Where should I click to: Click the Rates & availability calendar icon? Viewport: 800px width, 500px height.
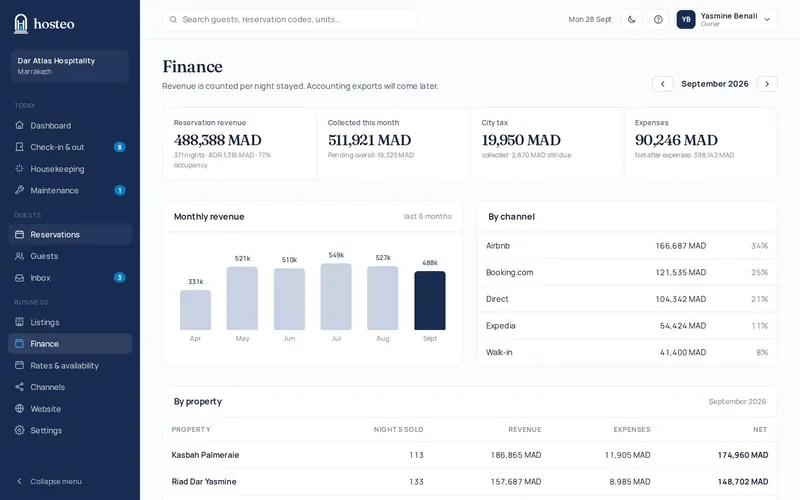(19, 365)
